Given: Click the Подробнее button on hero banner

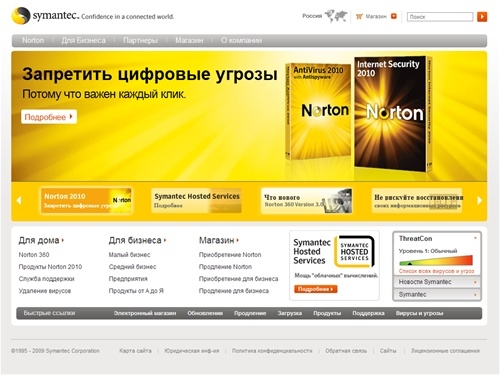Looking at the screenshot, I should [x=49, y=117].
